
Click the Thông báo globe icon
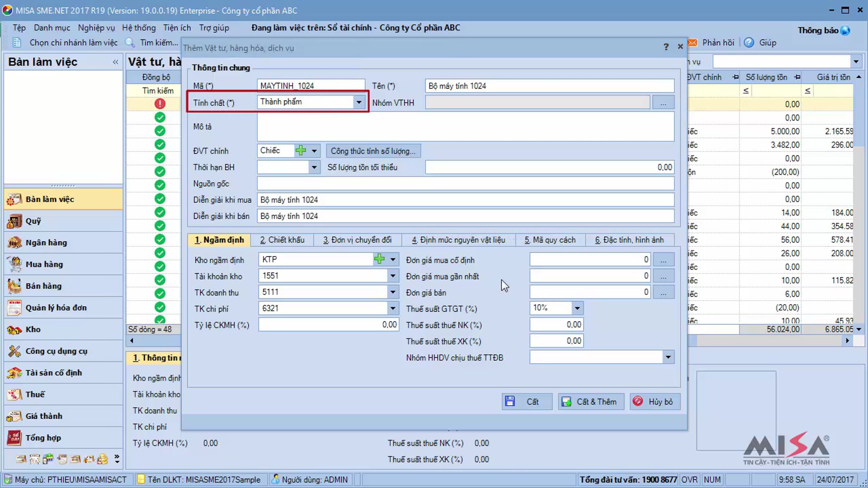click(x=845, y=31)
